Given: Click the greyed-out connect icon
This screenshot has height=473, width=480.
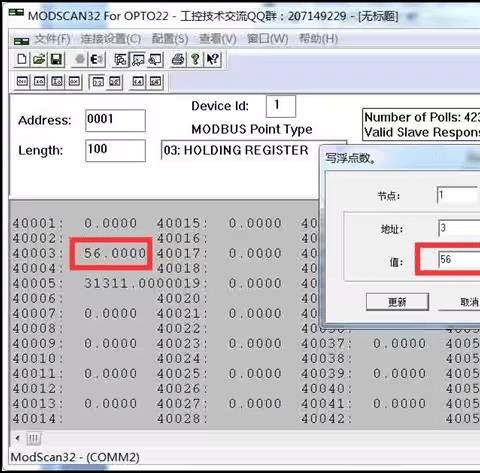Looking at the screenshot, I should (x=80, y=60).
